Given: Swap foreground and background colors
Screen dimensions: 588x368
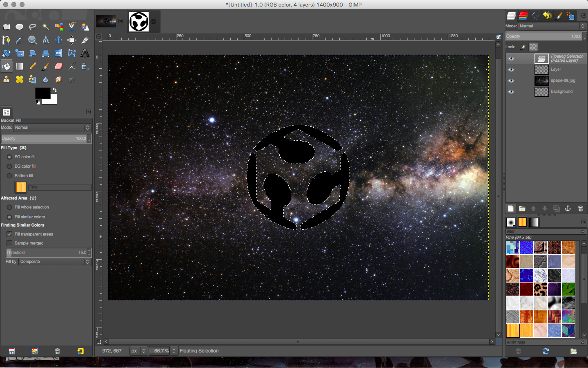Looking at the screenshot, I should point(55,90).
